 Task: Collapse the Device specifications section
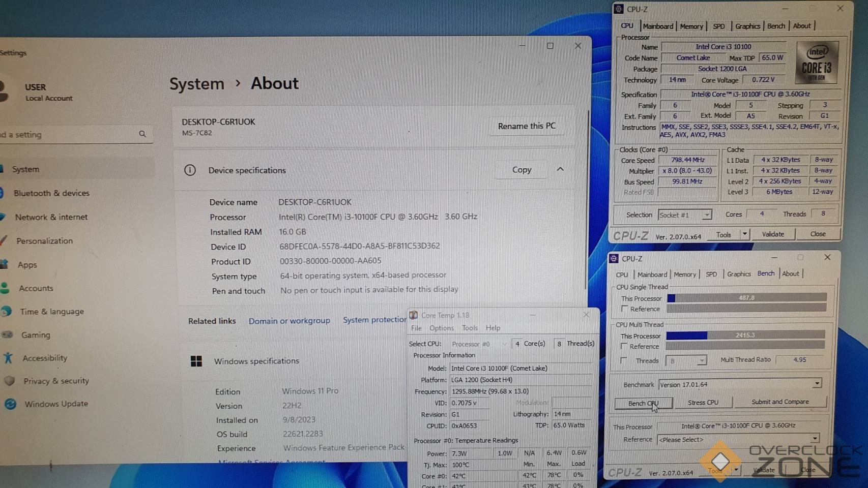(x=560, y=169)
